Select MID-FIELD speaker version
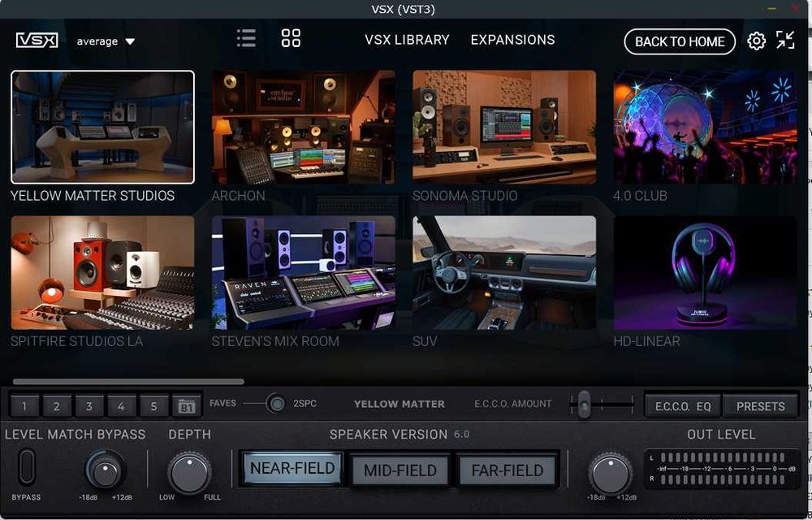Image resolution: width=812 pixels, height=520 pixels. (400, 470)
